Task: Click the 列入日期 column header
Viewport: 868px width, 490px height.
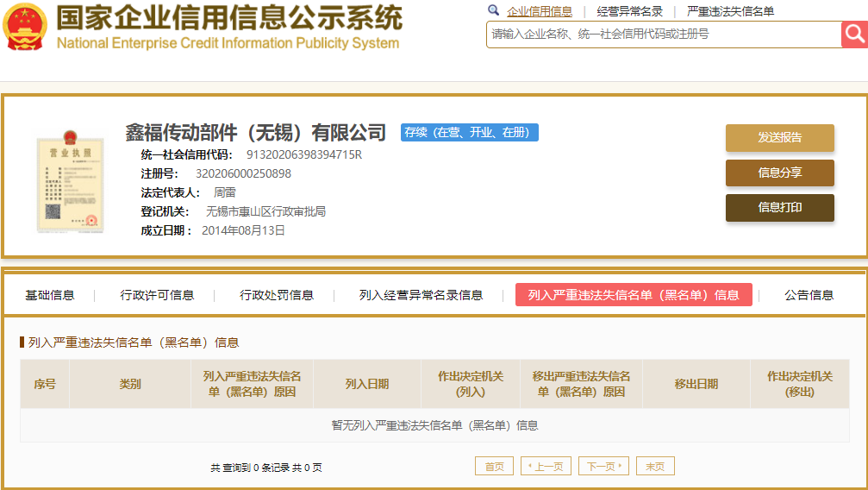Action: pyautogui.click(x=367, y=384)
